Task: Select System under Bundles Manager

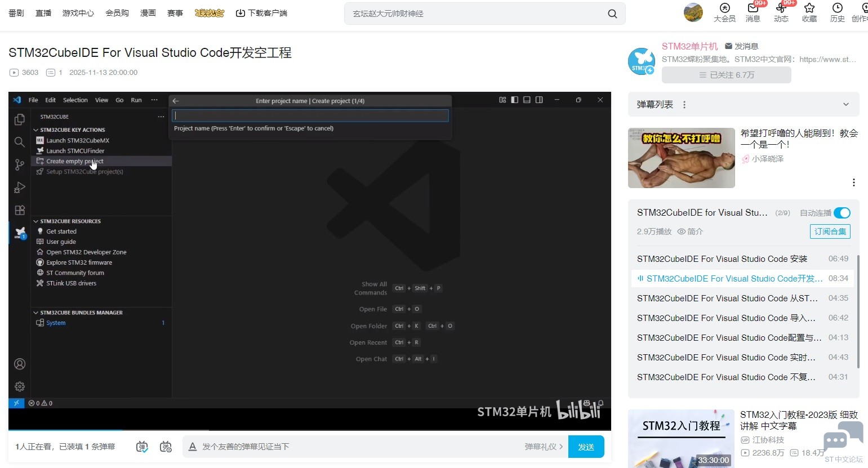Action: (56, 323)
